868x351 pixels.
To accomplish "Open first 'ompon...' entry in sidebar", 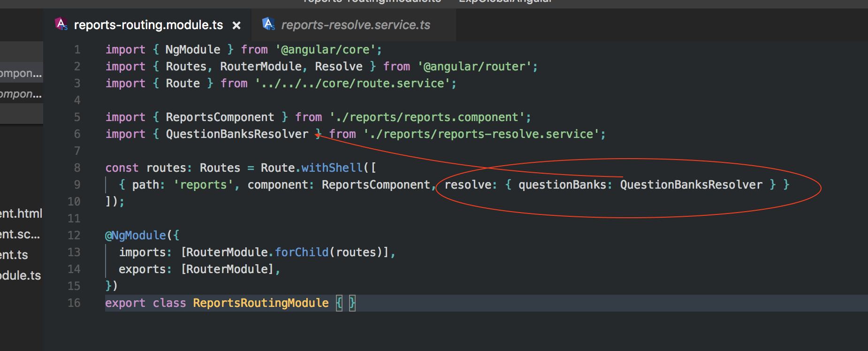I will tap(21, 73).
